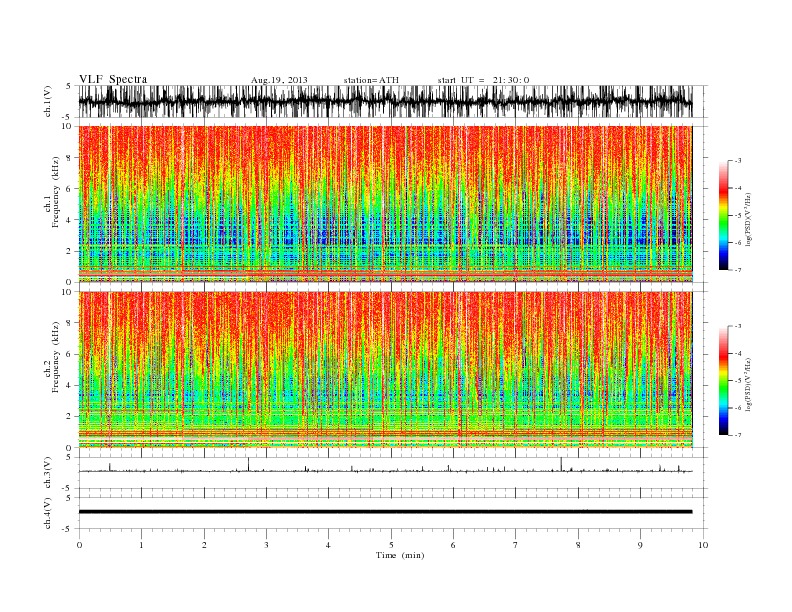The image size is (792, 612).
Task: Click time axis tick label "4"
Action: coord(328,545)
